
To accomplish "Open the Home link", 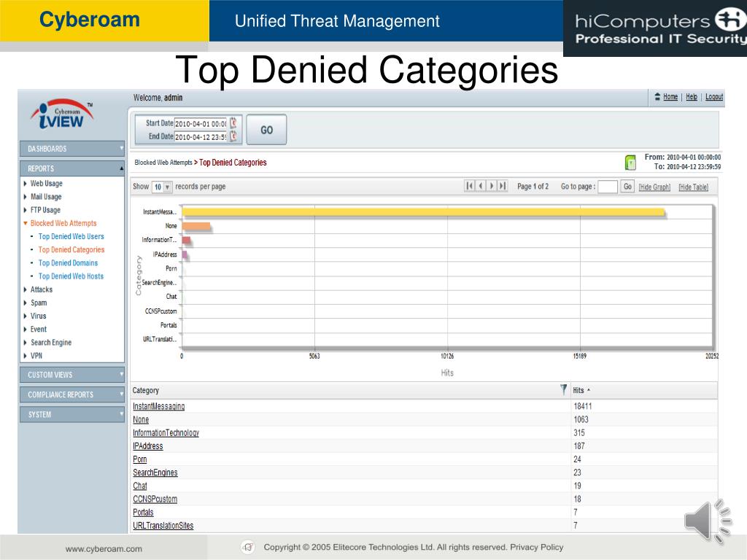I will (670, 97).
